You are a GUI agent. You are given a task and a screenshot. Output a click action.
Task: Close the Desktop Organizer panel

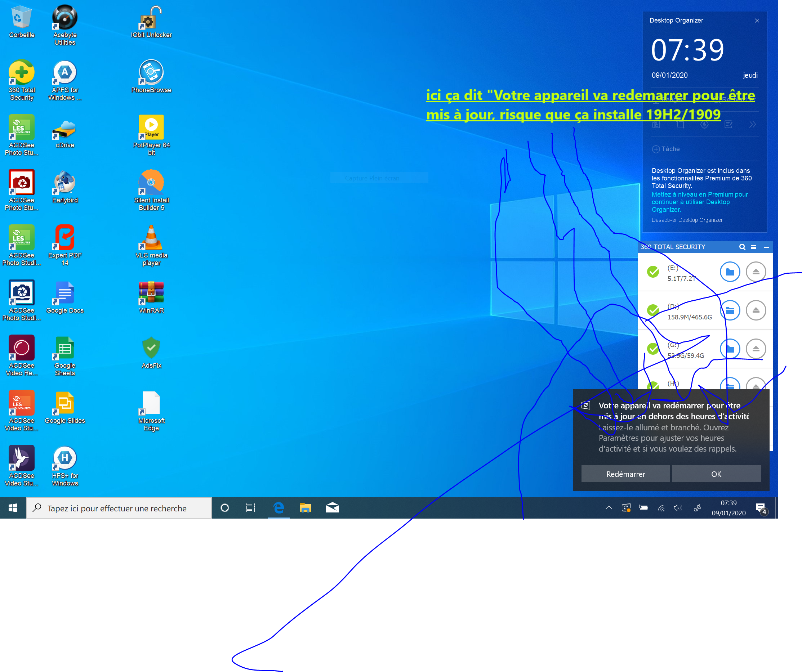(x=757, y=21)
